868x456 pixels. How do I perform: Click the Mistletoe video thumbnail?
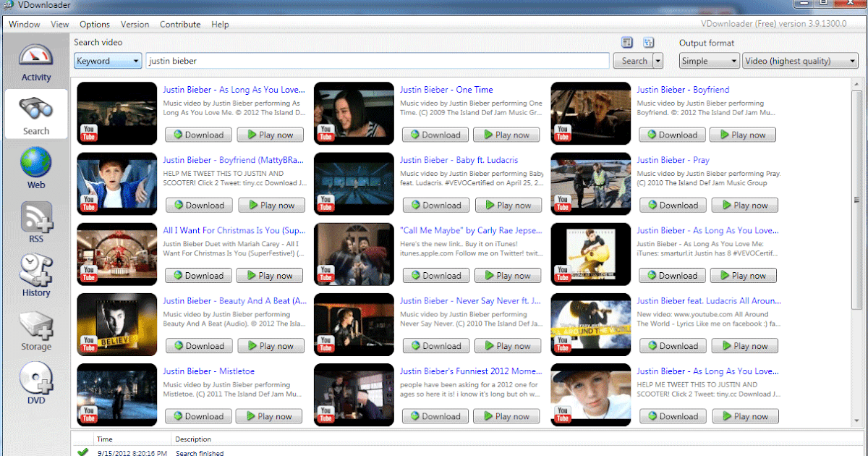pos(116,394)
